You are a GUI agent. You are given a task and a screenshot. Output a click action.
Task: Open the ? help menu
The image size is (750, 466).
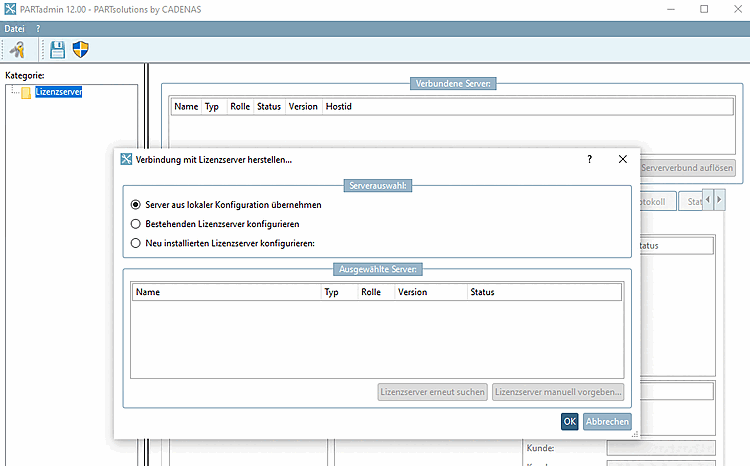tap(38, 29)
